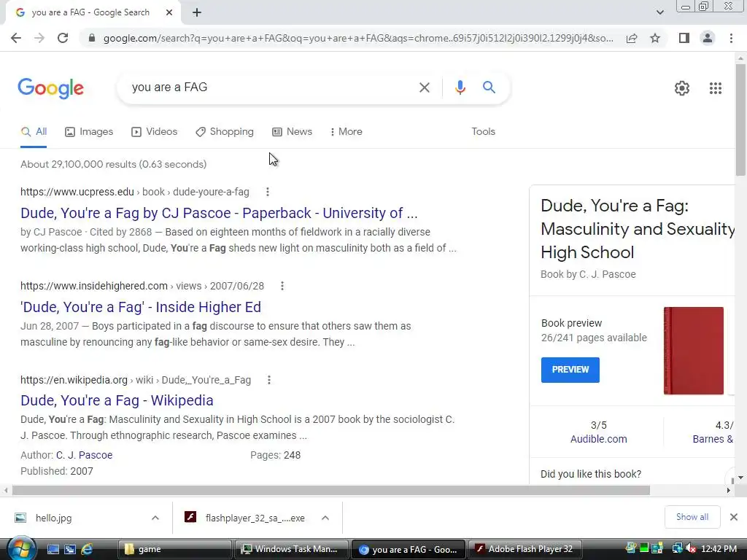Screen dimensions: 747x560
Task: Open the tab search chevron
Action: (659, 12)
